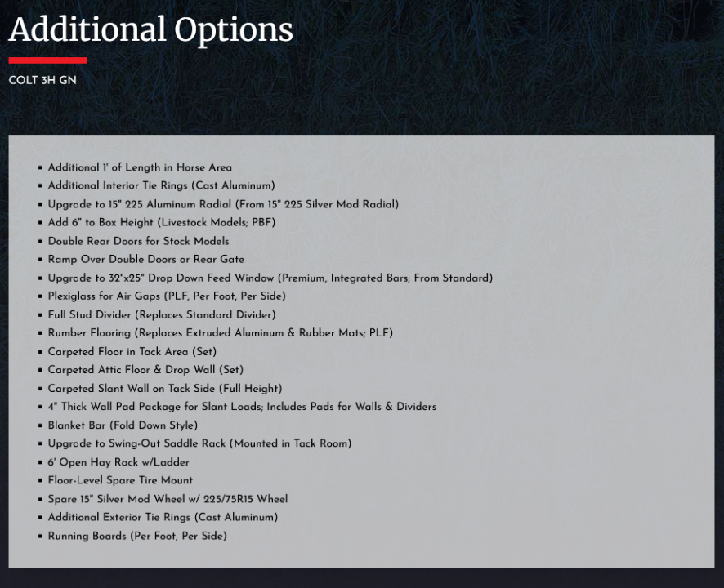The height and width of the screenshot is (588, 724).
Task: Click 4" Thick Wall Pad Package item
Action: click(242, 407)
